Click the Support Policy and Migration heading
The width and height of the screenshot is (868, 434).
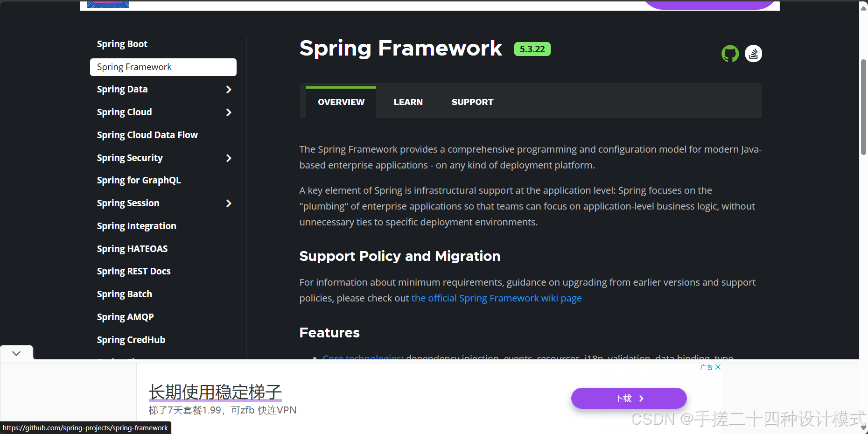pos(400,256)
